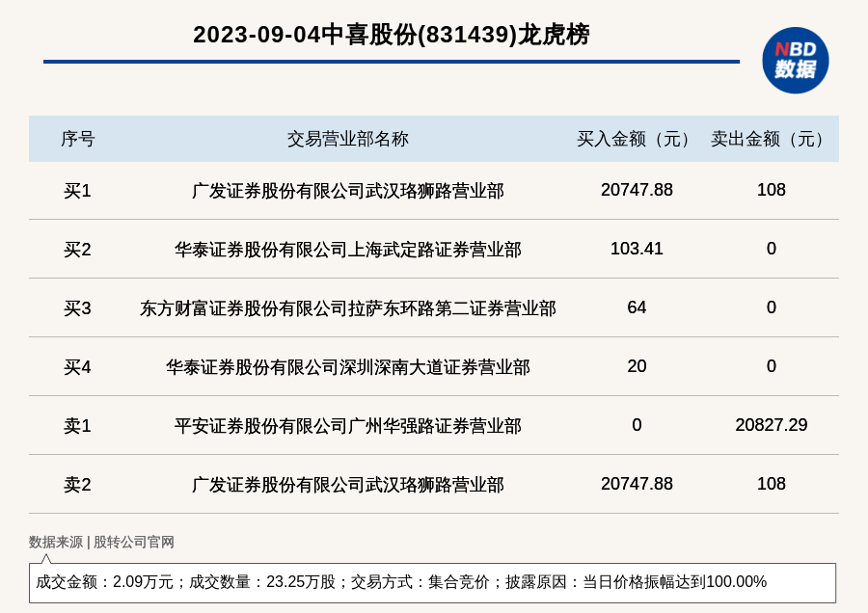The width and height of the screenshot is (868, 613).
Task: Select the 买2 row label
Action: pos(77,249)
